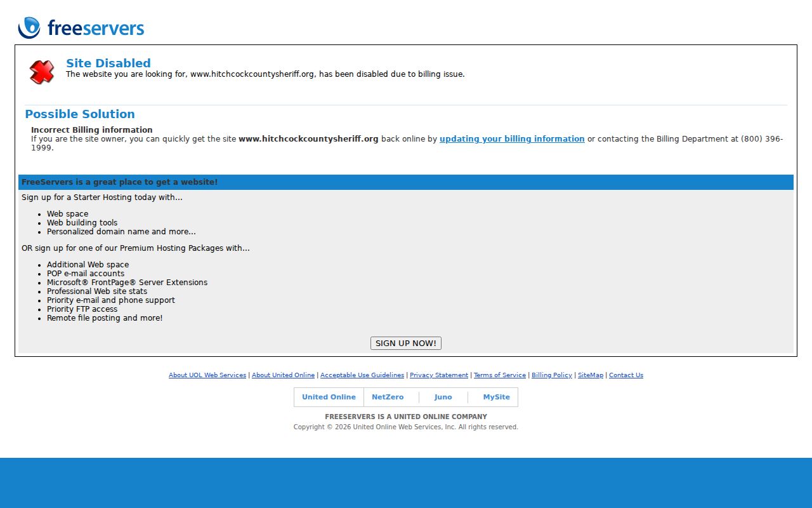
Task: Select the Juno tab
Action: click(443, 398)
